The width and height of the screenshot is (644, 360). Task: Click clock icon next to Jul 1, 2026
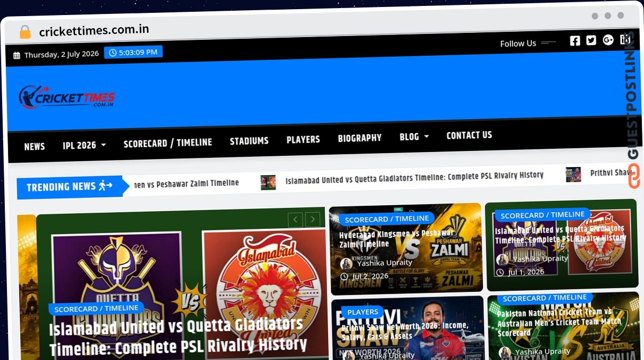coord(500,272)
